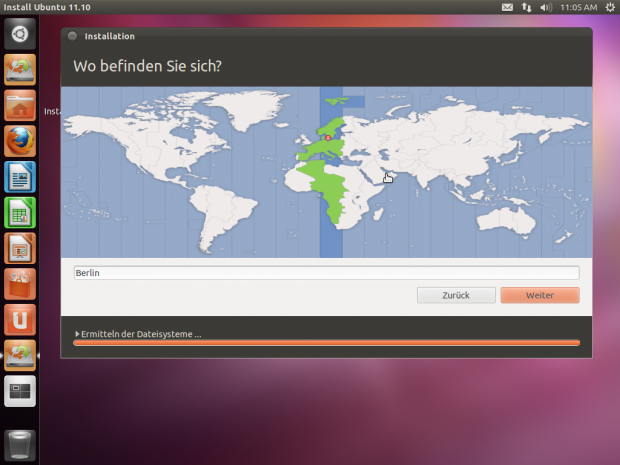
Task: Launch LibreOffice Impress presentation app
Action: (x=20, y=248)
